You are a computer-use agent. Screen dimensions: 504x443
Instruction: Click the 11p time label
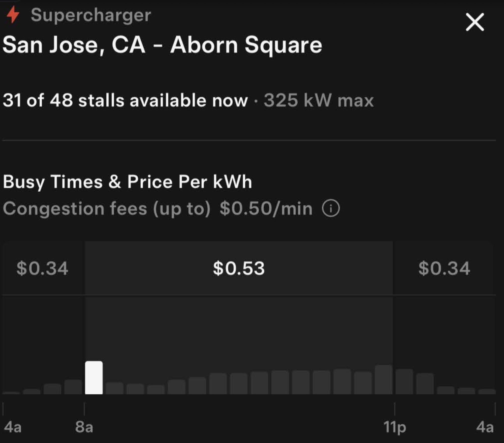pyautogui.click(x=394, y=427)
